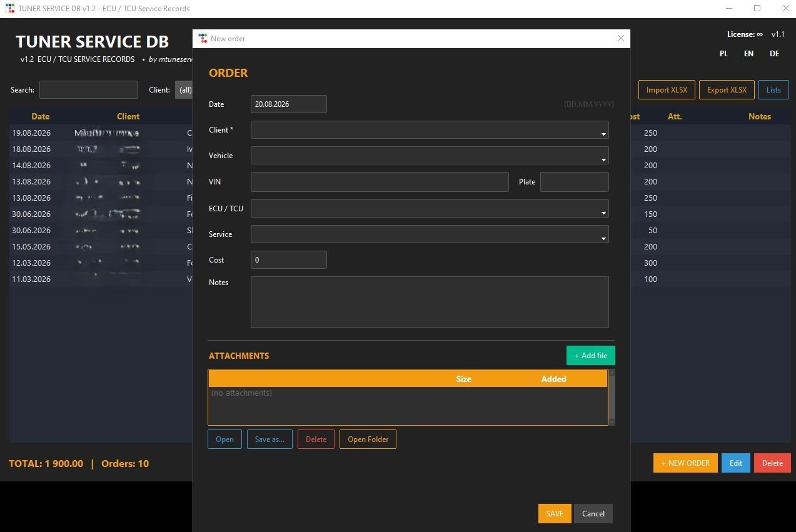This screenshot has height=532, width=796.
Task: Click + NEW ORDER in main window
Action: tap(685, 463)
